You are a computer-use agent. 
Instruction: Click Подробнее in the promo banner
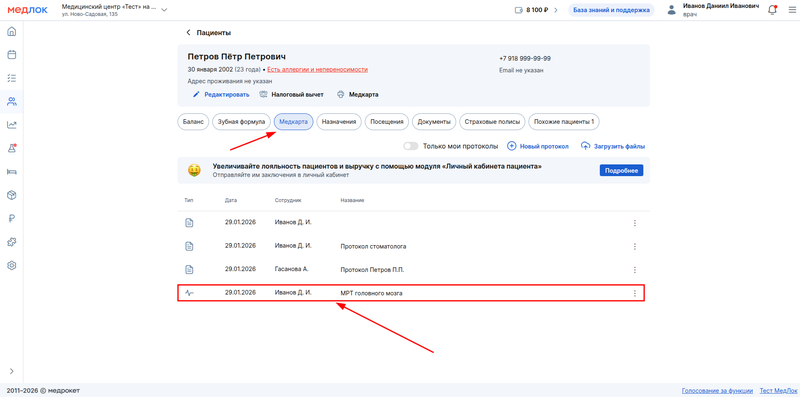tap(621, 170)
